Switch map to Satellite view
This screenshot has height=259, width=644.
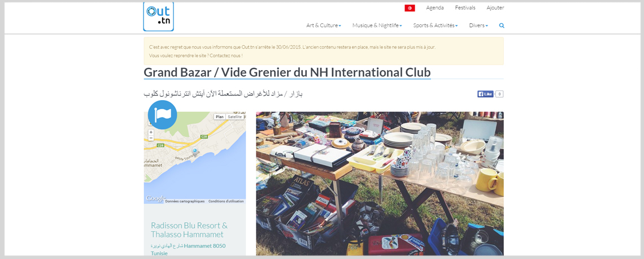coord(235,116)
